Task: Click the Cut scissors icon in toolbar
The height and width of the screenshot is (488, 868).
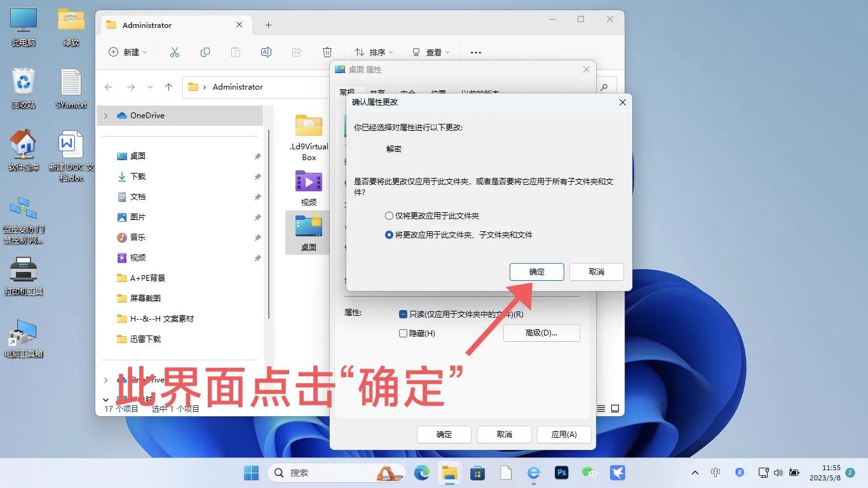Action: coord(175,52)
